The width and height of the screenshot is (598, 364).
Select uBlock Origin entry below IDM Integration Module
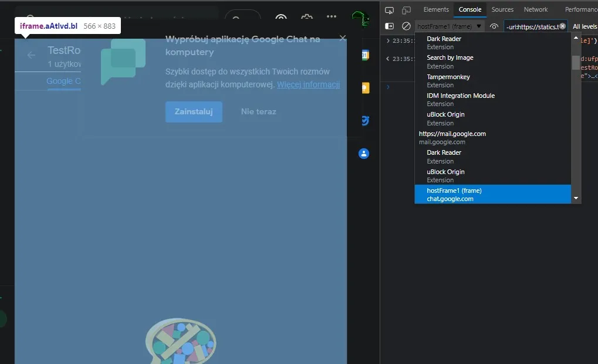point(493,118)
